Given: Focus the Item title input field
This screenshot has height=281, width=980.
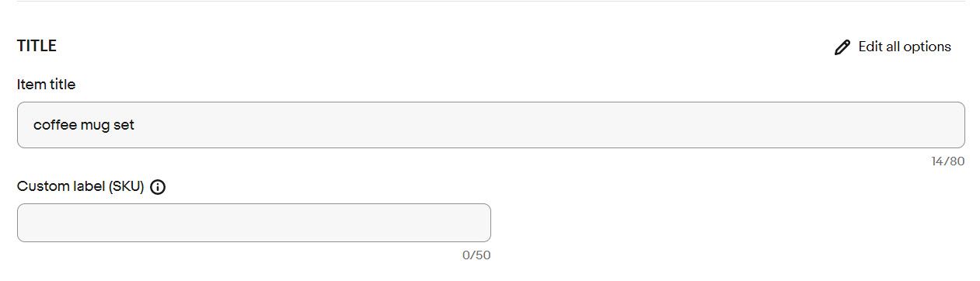Looking at the screenshot, I should pyautogui.click(x=490, y=125).
